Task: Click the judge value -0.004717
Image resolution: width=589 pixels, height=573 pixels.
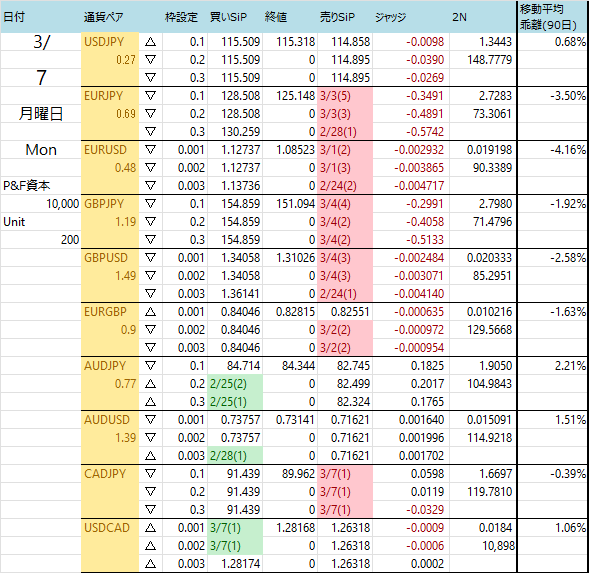Action: pos(419,186)
